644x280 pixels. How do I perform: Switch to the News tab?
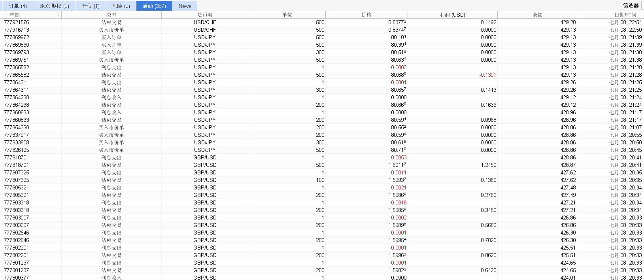click(185, 6)
